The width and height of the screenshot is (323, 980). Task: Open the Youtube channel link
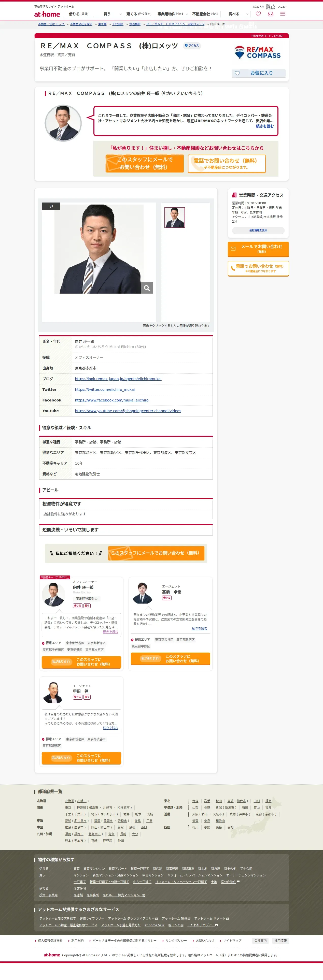128,411
